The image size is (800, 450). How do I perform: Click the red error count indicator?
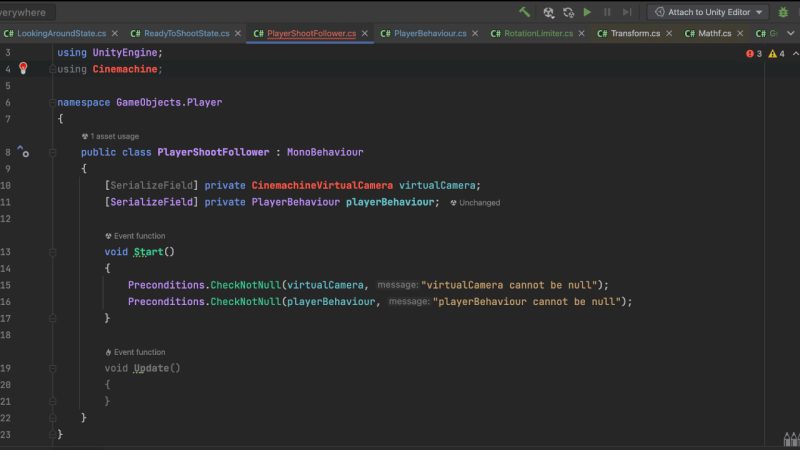coord(753,53)
